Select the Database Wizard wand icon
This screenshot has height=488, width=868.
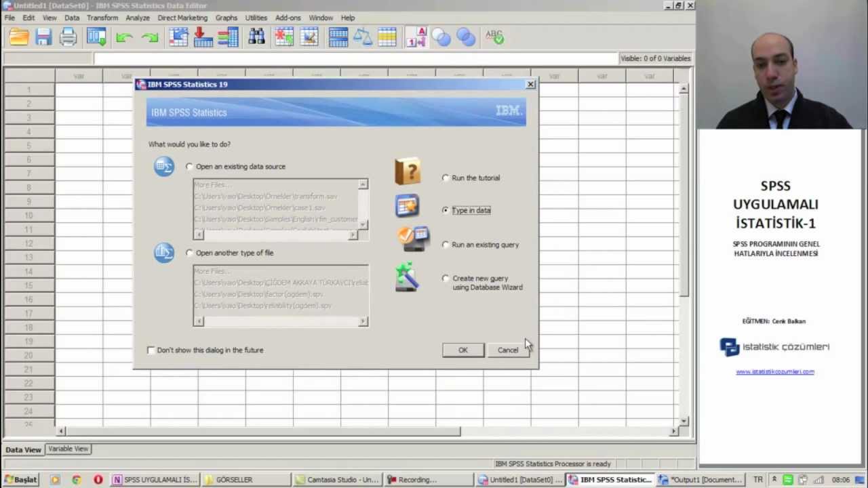pos(407,277)
